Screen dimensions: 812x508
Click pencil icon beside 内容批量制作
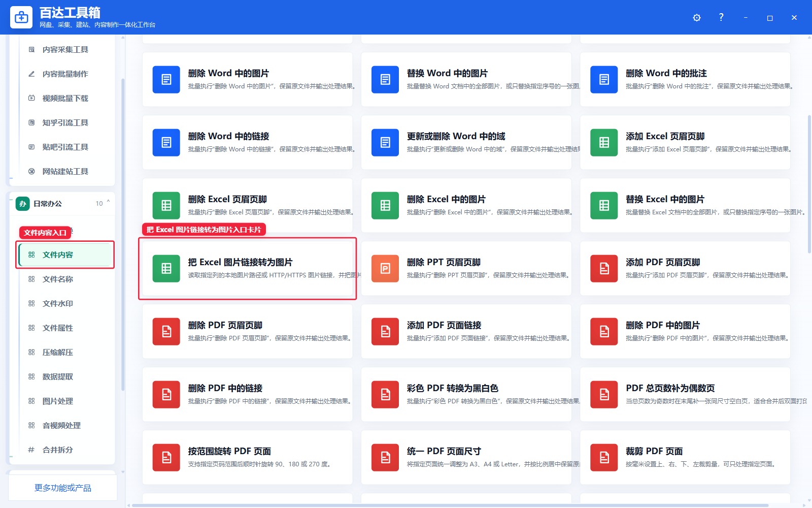tap(31, 74)
